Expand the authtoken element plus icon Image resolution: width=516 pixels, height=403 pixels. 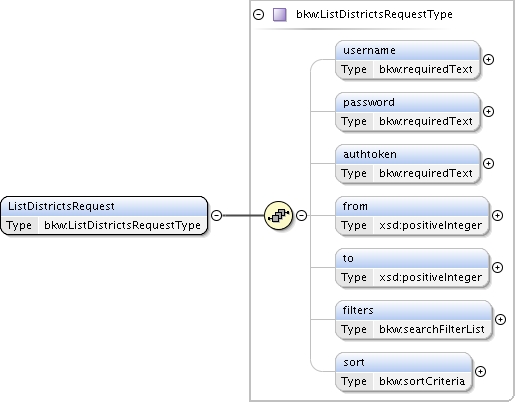pos(488,163)
